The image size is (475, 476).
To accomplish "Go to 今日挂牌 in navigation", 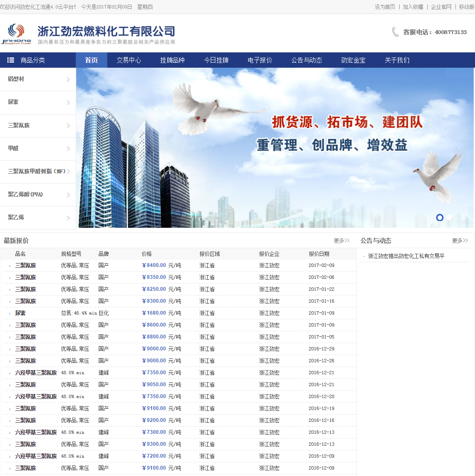I will coord(216,60).
